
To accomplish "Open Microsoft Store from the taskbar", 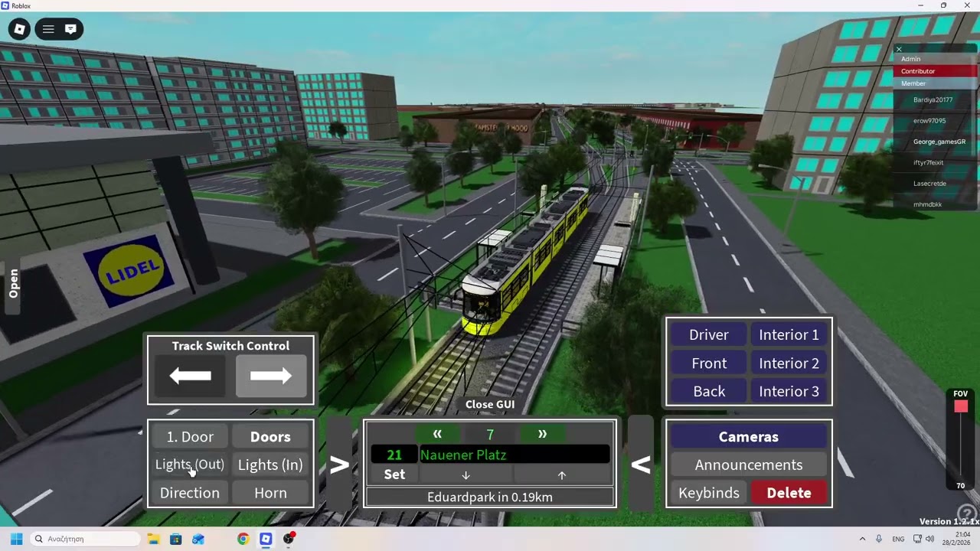I will (175, 539).
